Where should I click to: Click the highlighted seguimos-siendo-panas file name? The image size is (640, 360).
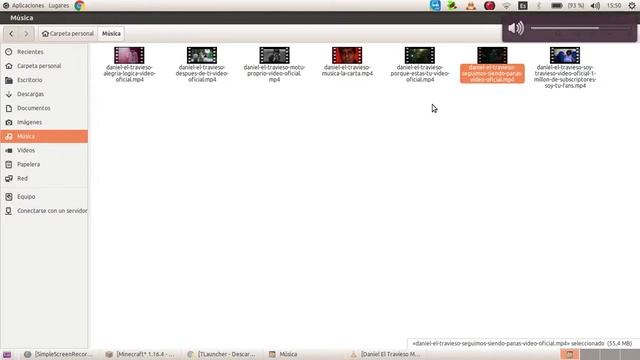pyautogui.click(x=492, y=73)
